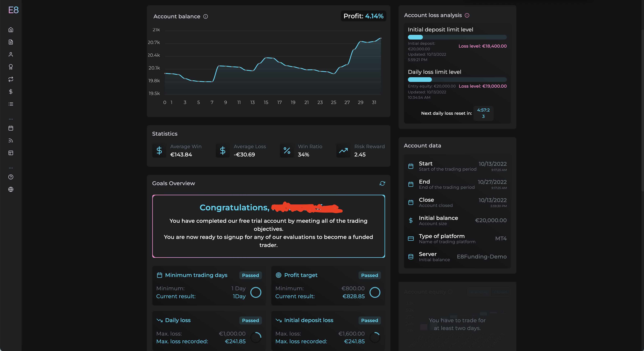Click the list icon in sidebar
Image resolution: width=644 pixels, height=351 pixels.
point(11,104)
